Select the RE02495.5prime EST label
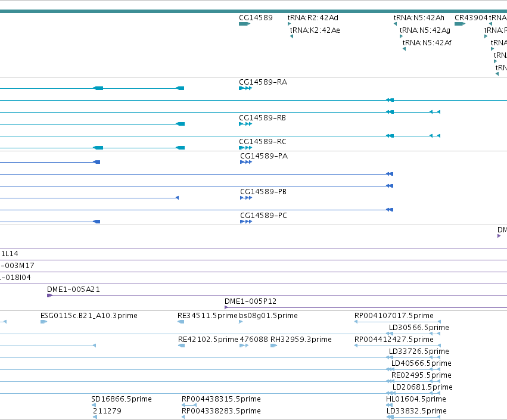 [x=421, y=375]
